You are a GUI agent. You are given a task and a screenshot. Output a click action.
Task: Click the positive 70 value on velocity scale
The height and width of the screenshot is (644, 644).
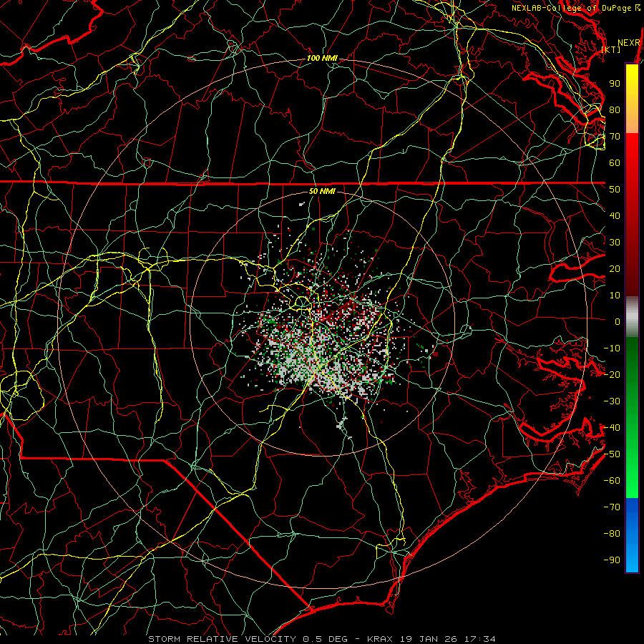click(x=615, y=137)
